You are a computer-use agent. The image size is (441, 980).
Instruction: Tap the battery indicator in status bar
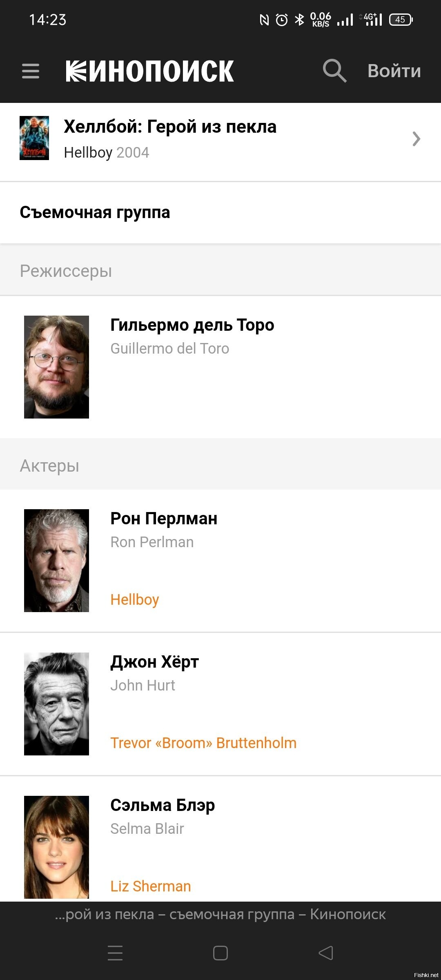tap(401, 20)
